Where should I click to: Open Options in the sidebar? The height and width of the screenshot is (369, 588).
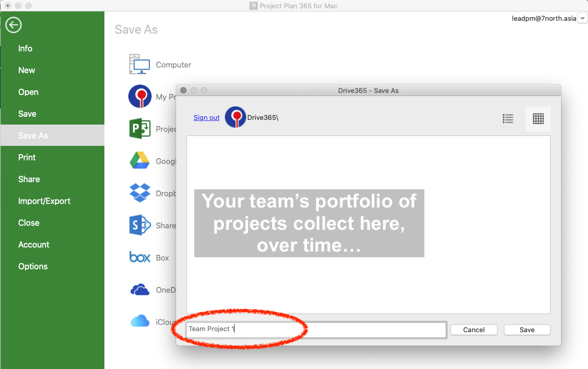pyautogui.click(x=33, y=266)
